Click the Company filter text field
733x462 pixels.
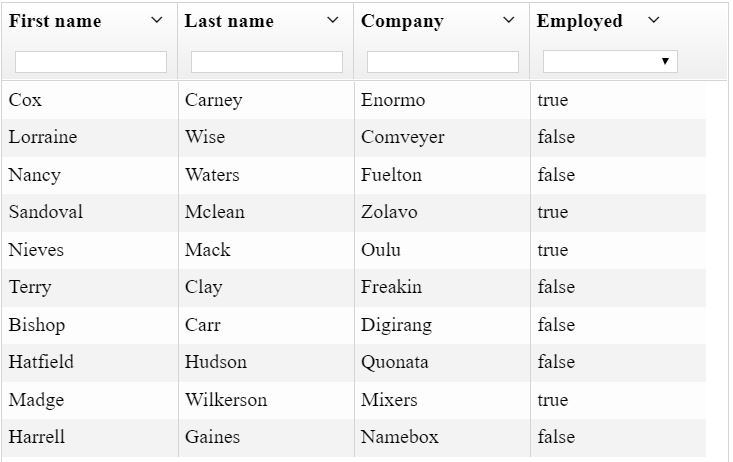tap(443, 62)
